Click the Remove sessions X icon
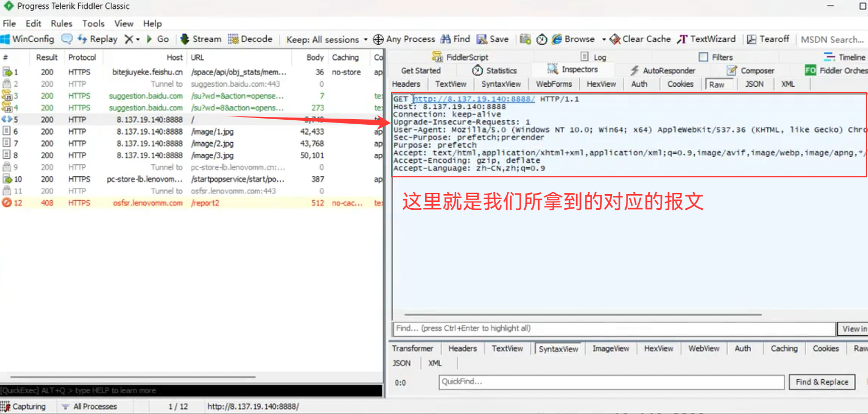The width and height of the screenshot is (868, 414). [129, 39]
